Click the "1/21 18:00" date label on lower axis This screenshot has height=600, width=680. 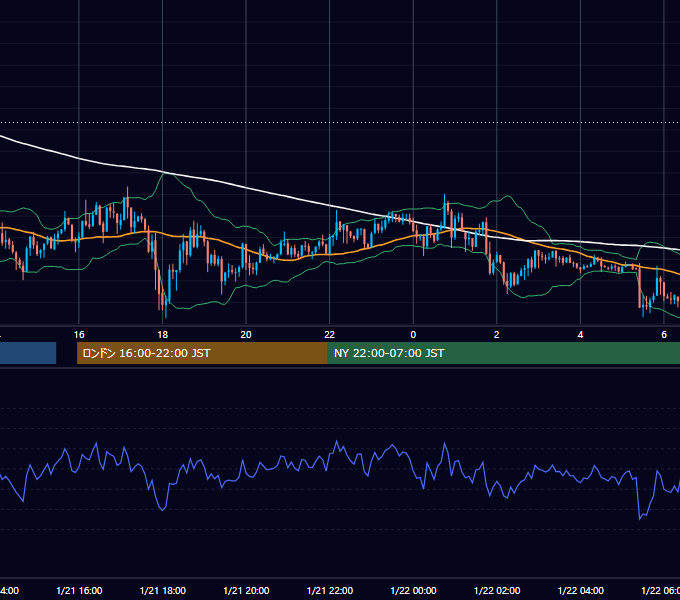[x=163, y=590]
